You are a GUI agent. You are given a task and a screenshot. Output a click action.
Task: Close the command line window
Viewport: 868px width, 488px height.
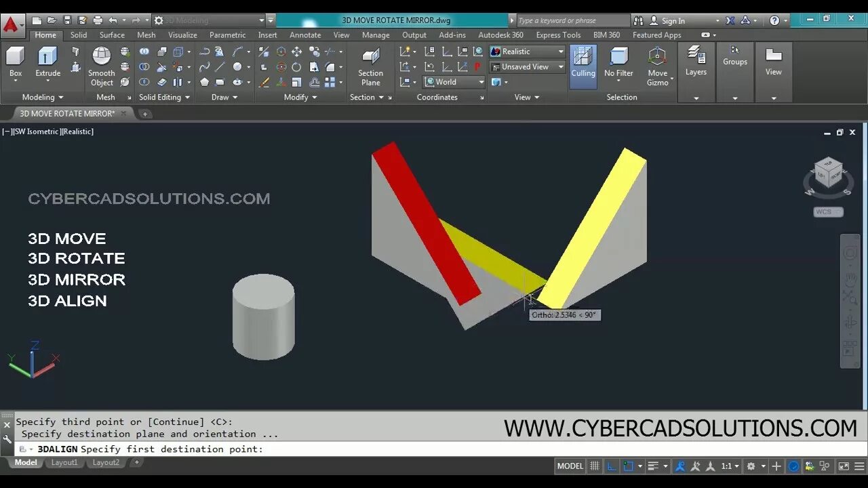[x=7, y=425]
